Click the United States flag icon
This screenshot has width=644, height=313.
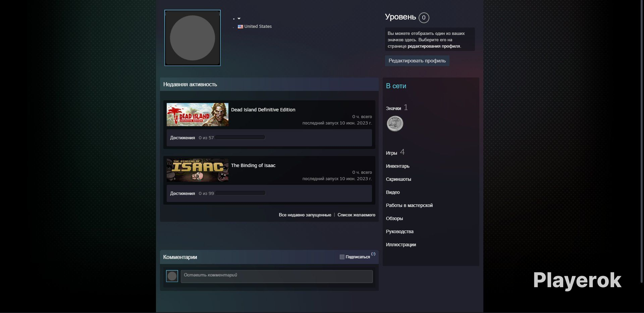(x=240, y=27)
